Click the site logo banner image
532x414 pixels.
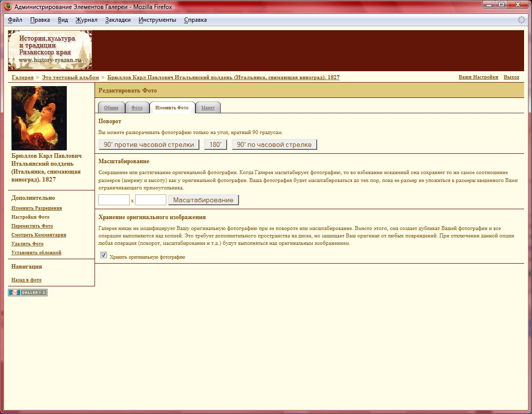click(x=50, y=50)
